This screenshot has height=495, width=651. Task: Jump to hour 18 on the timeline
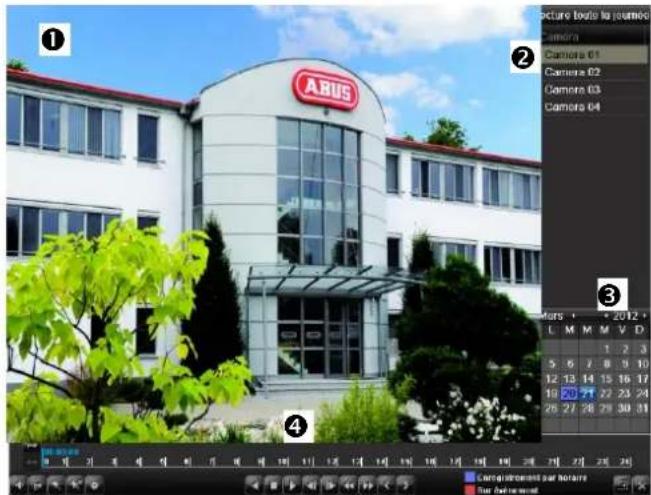tap(480, 462)
